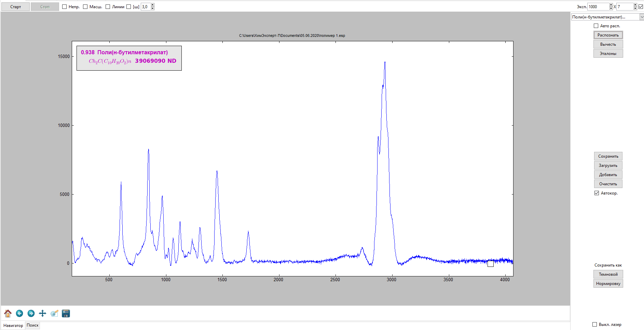Open the configure subplots tool
This screenshot has width=644, height=330.
coord(54,313)
